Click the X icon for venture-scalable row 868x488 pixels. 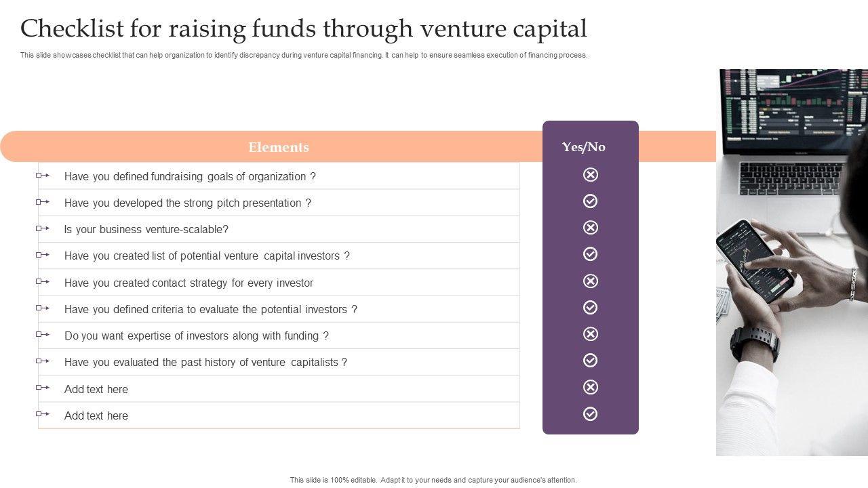click(x=591, y=228)
